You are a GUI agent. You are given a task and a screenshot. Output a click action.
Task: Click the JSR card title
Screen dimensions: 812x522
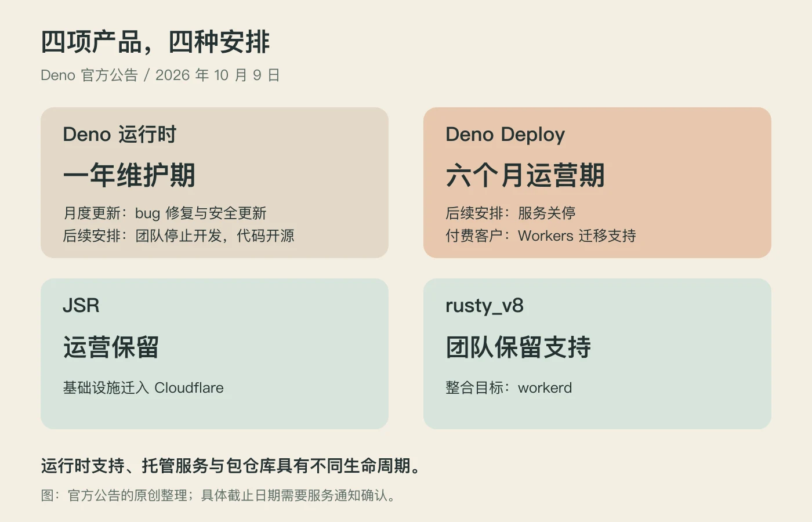coord(81,306)
